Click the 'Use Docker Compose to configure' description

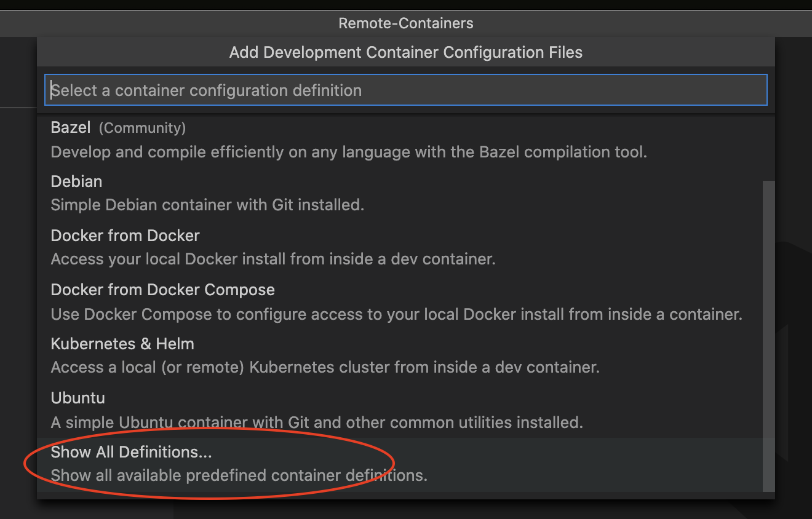point(396,314)
